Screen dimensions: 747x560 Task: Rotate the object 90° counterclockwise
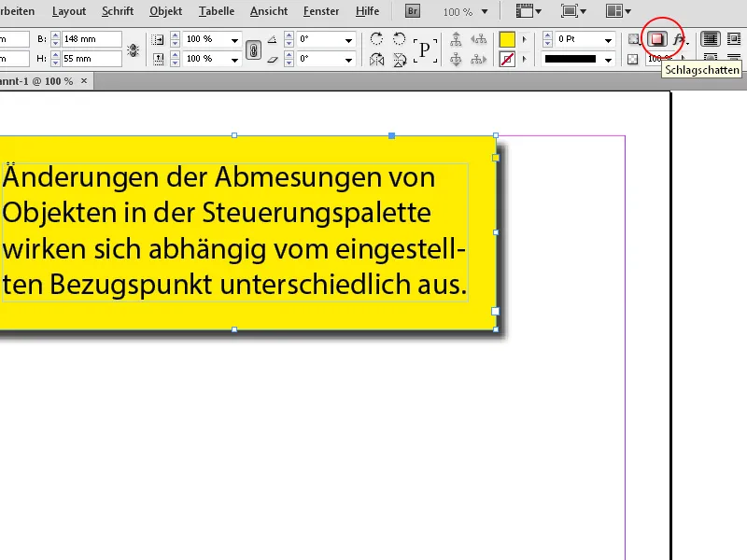click(x=400, y=38)
